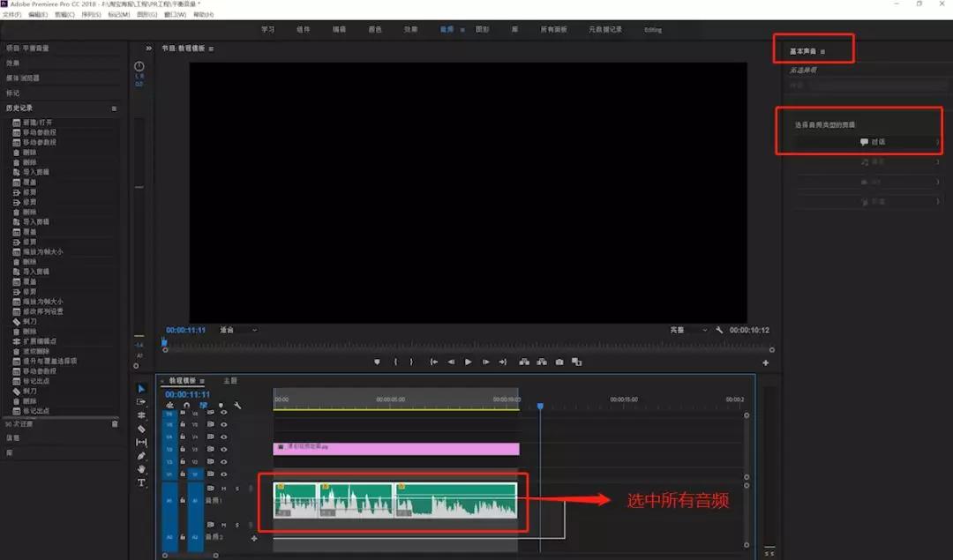Select the Razor tool

141,429
